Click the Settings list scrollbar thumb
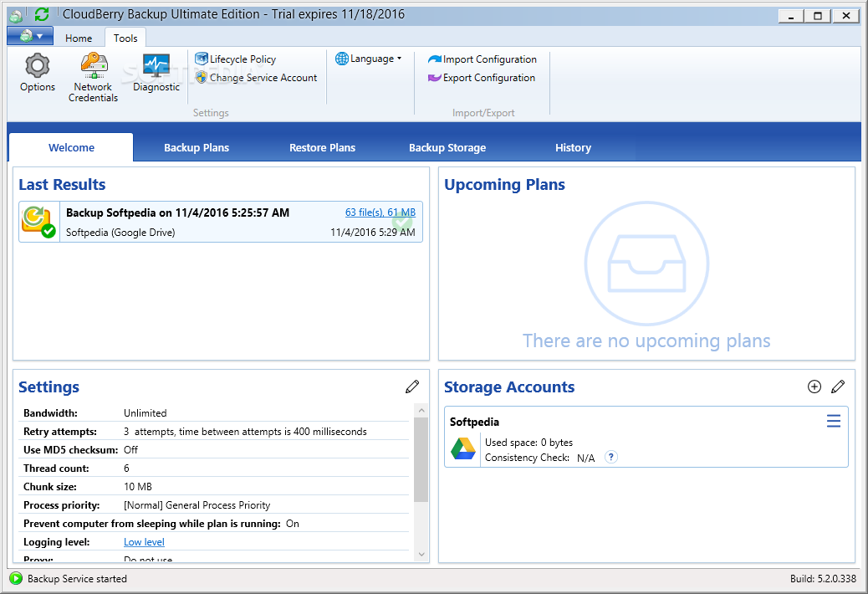The width and height of the screenshot is (868, 594). 421,459
